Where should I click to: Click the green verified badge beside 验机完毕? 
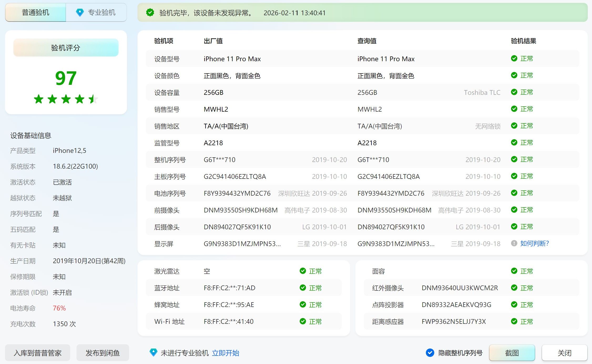(150, 12)
